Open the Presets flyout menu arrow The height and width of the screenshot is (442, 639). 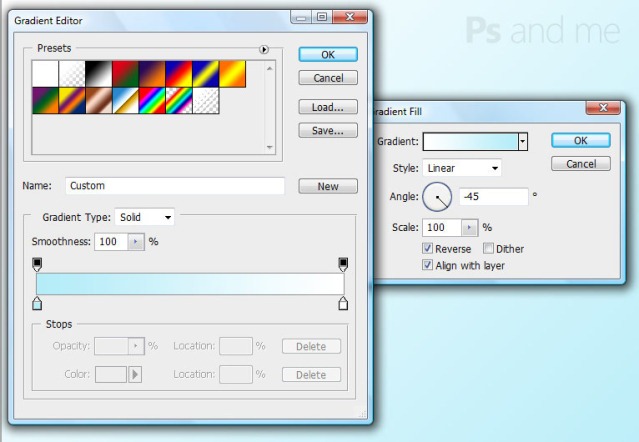(x=264, y=49)
